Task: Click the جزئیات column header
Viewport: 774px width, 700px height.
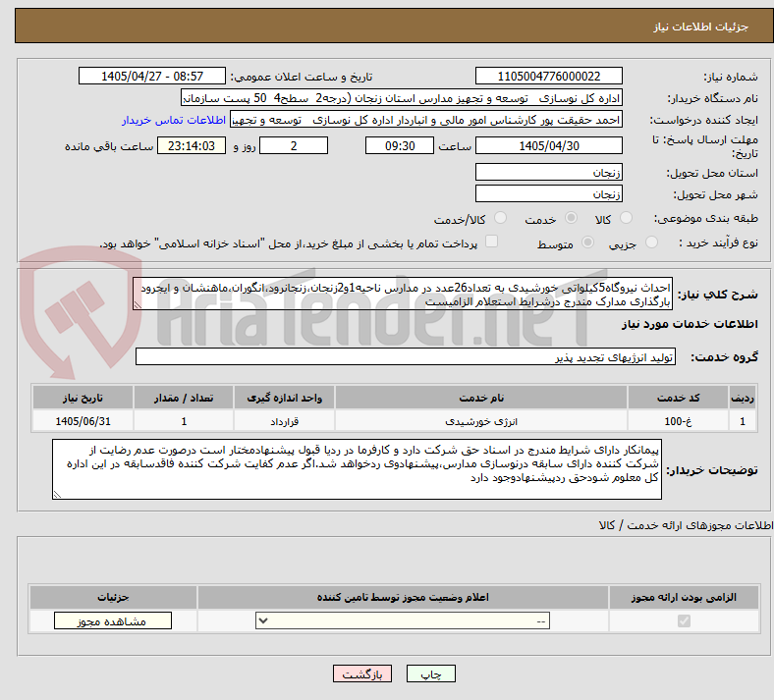Action: (x=113, y=597)
